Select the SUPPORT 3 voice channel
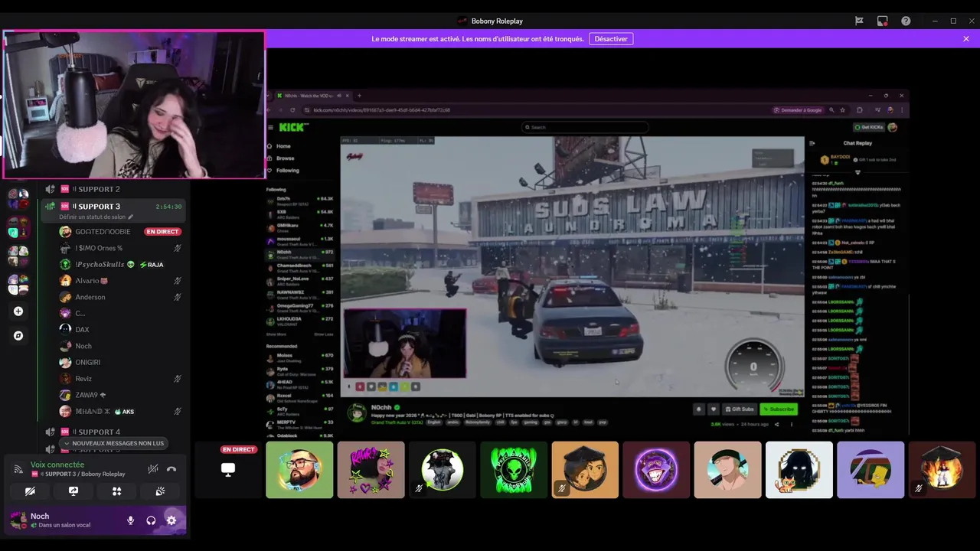 [113, 207]
